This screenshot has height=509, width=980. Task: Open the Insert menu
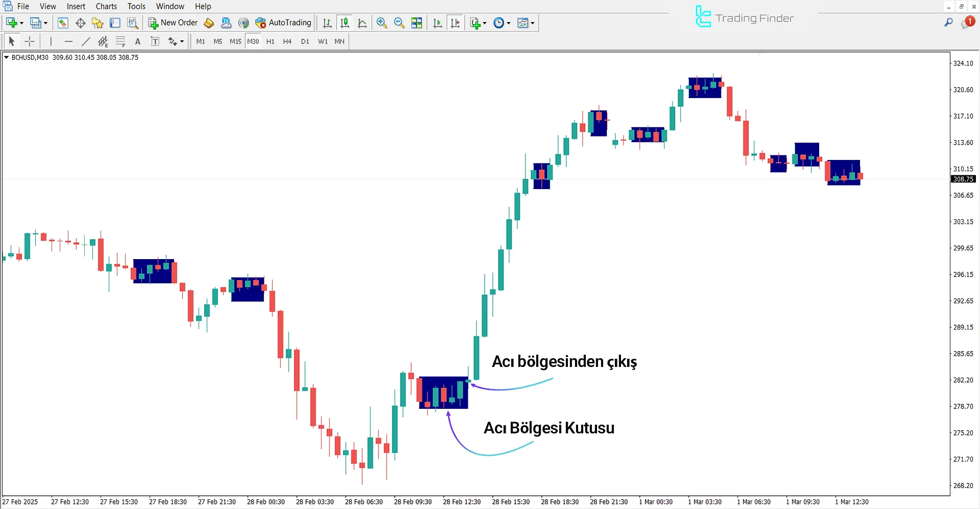tap(76, 6)
